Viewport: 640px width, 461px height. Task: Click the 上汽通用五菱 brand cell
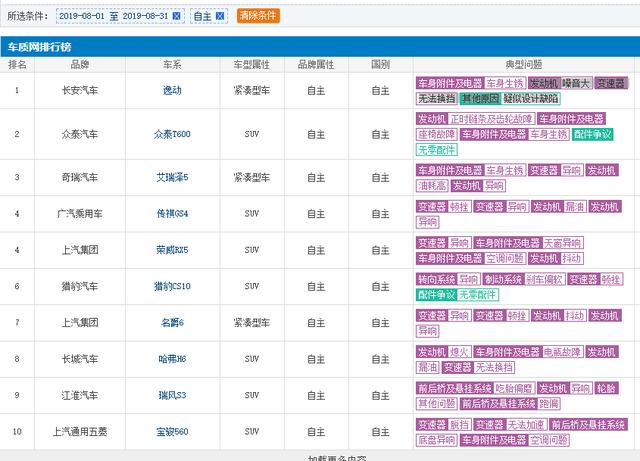click(80, 432)
